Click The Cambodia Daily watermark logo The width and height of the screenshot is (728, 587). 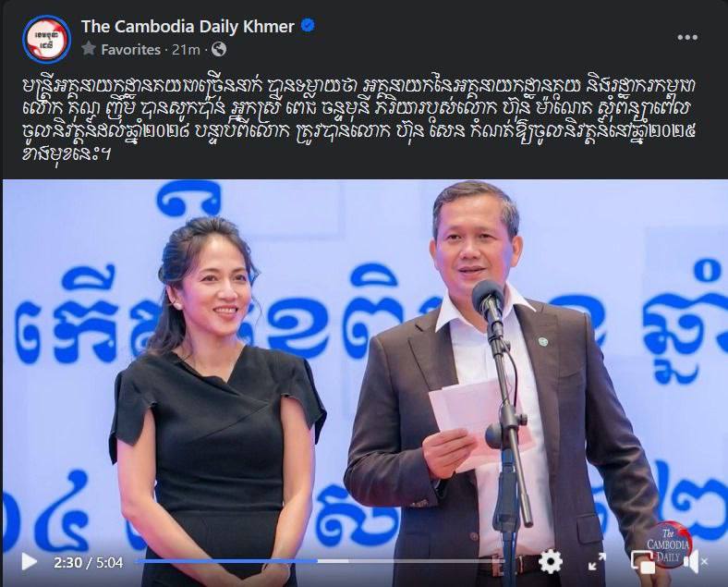pos(669,544)
